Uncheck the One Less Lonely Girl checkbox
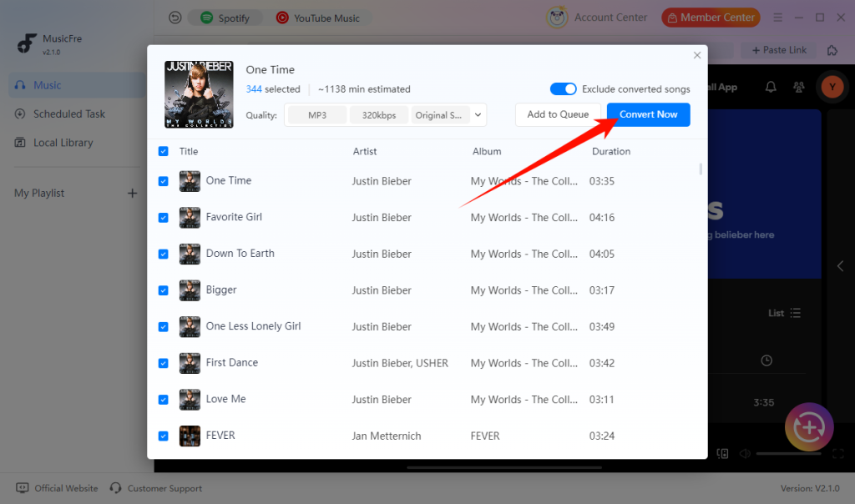Image resolution: width=855 pixels, height=504 pixels. [163, 327]
